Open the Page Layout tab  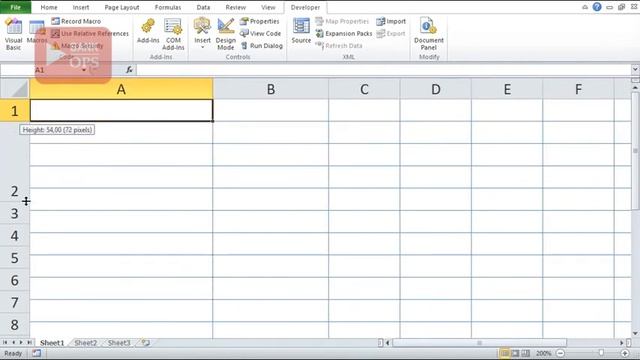pyautogui.click(x=122, y=7)
